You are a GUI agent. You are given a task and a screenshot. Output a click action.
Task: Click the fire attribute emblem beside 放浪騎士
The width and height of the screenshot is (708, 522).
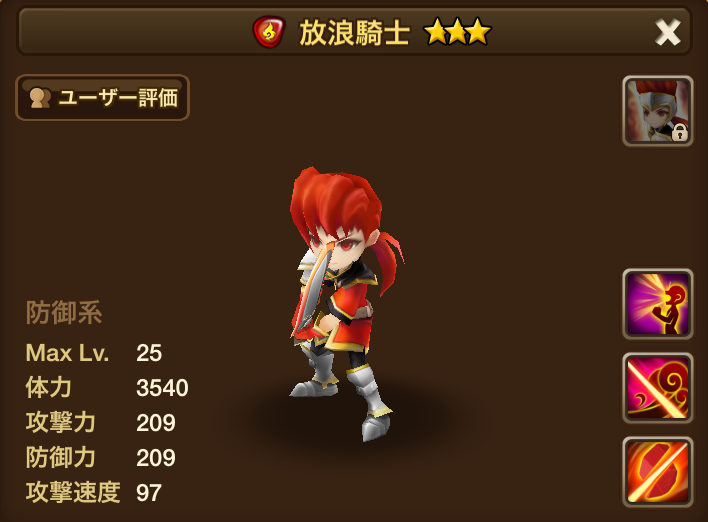pos(269,33)
